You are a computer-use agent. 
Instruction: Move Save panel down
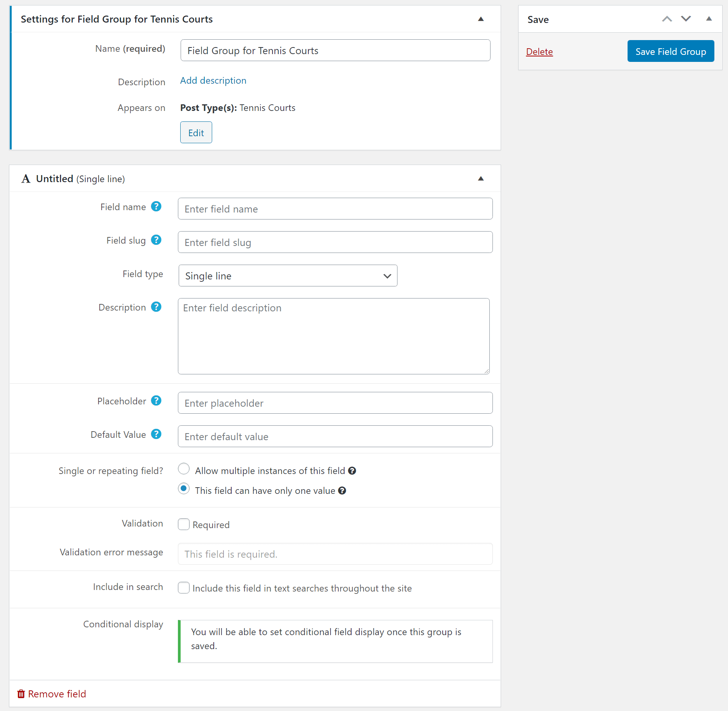[x=686, y=19]
